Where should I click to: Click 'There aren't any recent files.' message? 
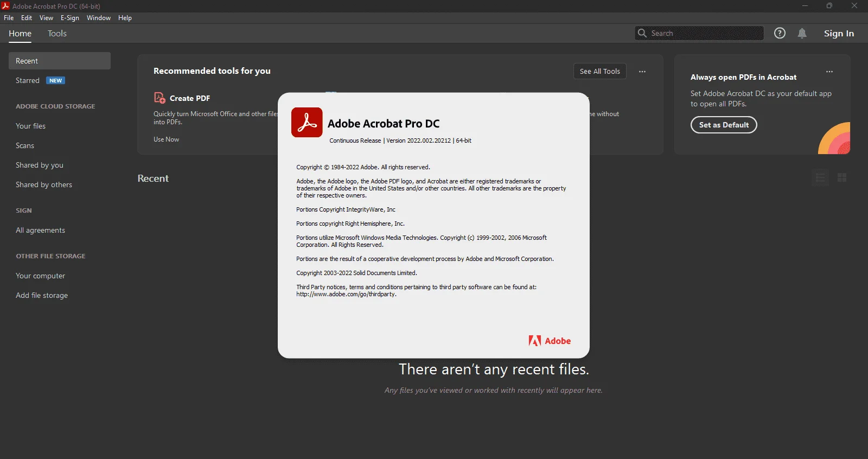(494, 369)
